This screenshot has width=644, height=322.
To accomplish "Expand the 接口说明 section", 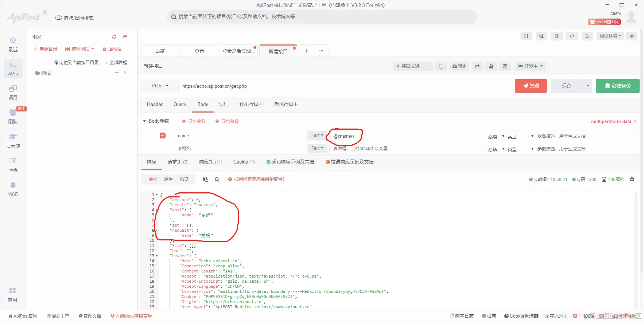I will 413,66.
